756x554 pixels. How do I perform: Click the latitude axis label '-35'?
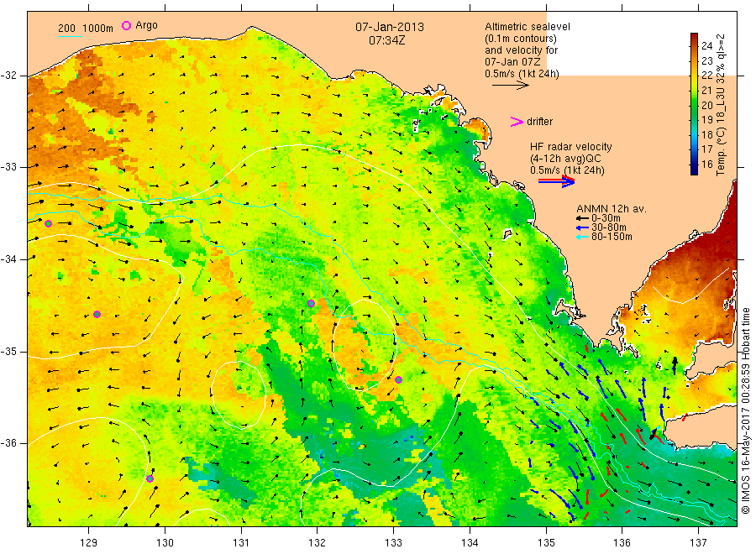(8, 351)
